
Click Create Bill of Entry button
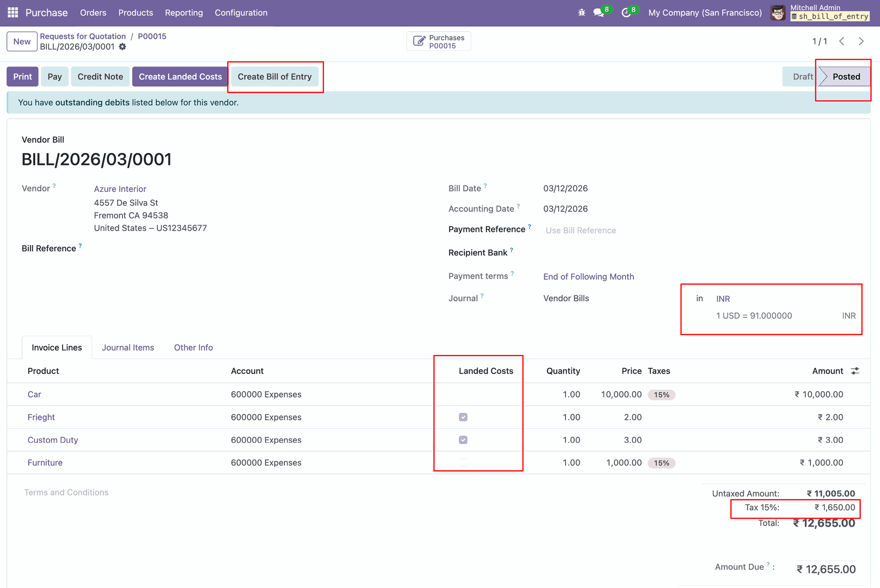point(275,76)
